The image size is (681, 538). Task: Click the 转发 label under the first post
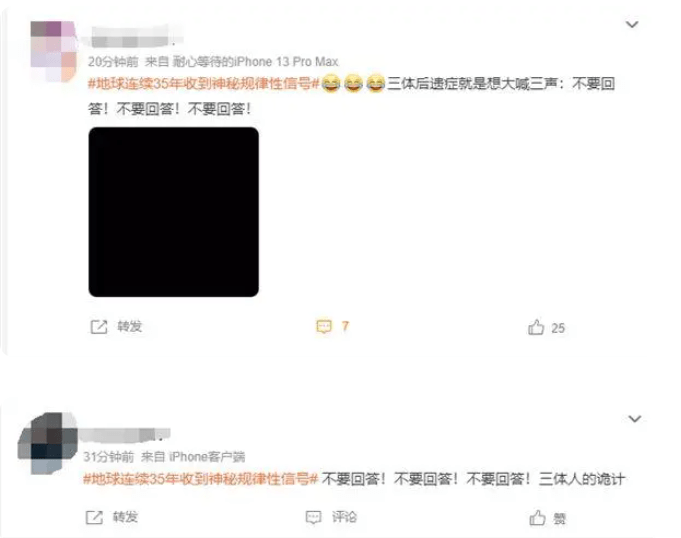[x=129, y=326]
